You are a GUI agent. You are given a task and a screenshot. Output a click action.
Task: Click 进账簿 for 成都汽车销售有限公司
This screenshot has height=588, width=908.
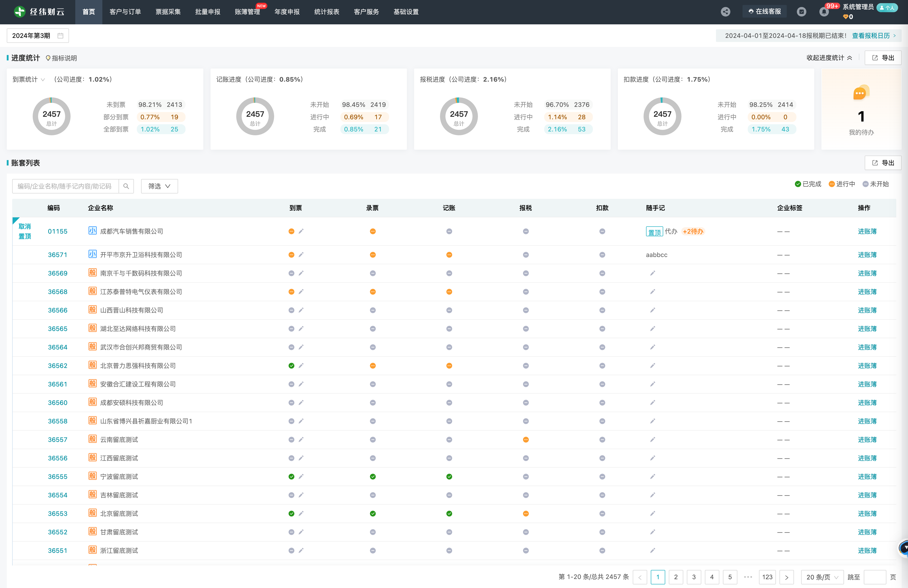867,231
